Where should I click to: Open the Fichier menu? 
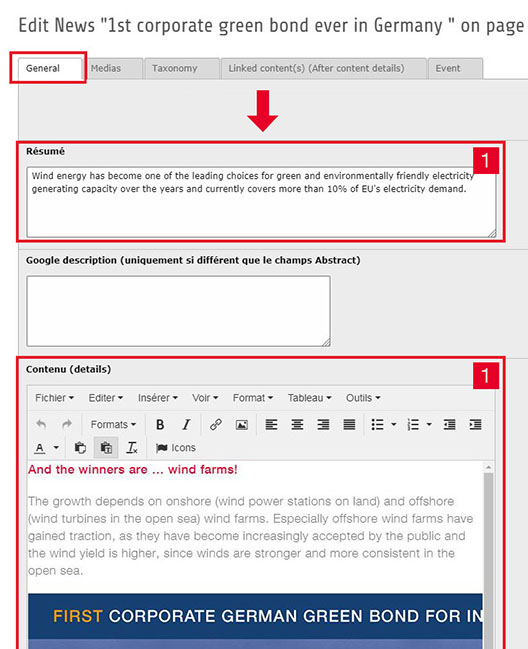click(x=54, y=398)
